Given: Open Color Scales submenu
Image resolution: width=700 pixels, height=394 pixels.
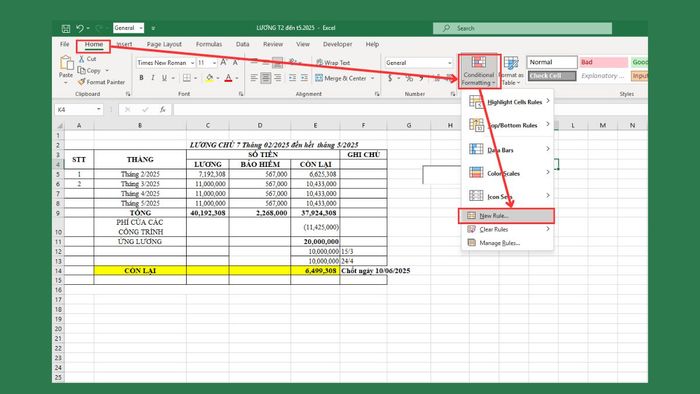Looking at the screenshot, I should point(508,173).
